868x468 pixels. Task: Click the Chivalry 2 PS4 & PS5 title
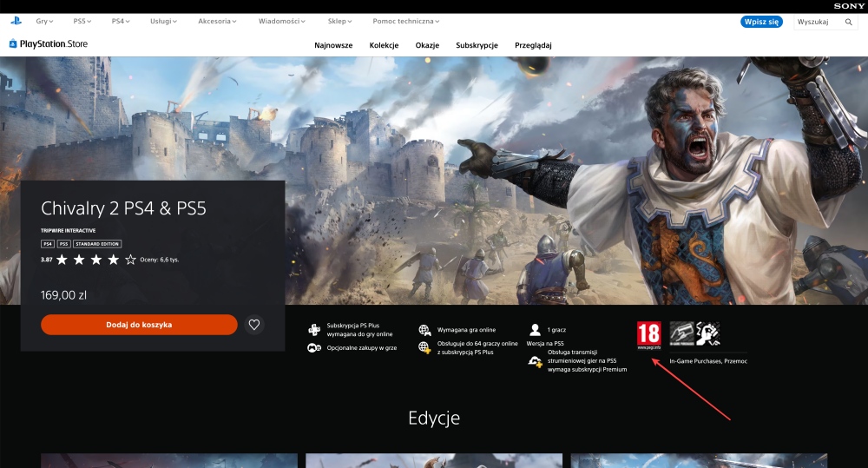pos(123,208)
